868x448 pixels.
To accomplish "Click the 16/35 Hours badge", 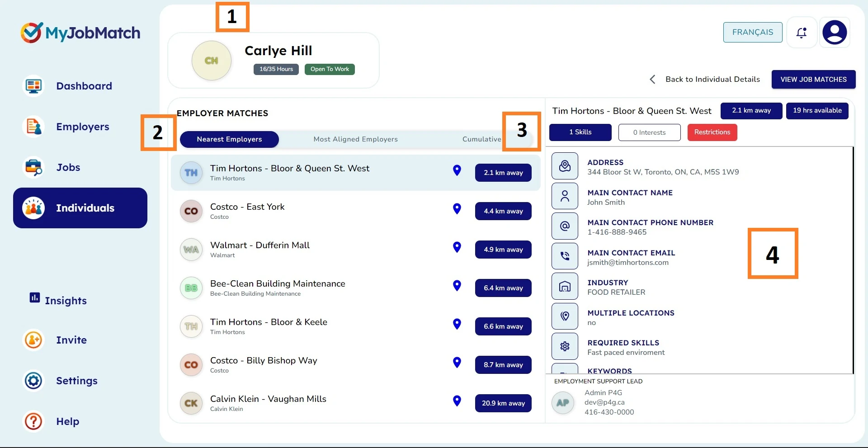I will click(x=276, y=69).
